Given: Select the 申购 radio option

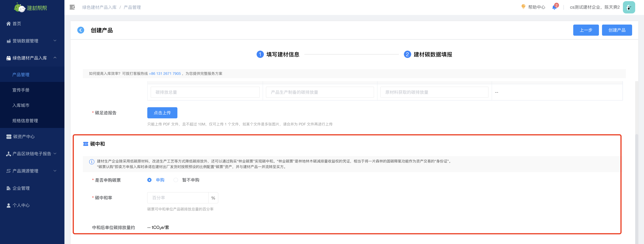Looking at the screenshot, I should pyautogui.click(x=150, y=180).
